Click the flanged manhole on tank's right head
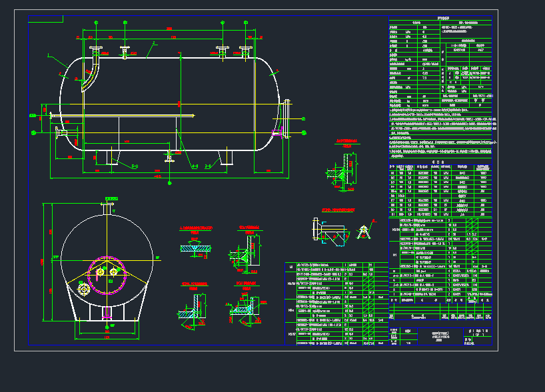Image resolution: width=545 pixels, height=392 pixels. point(287,118)
